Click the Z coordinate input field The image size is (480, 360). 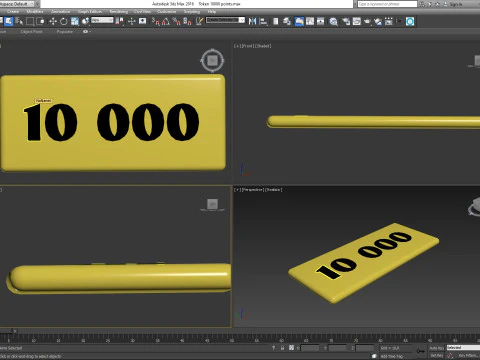coord(364,348)
